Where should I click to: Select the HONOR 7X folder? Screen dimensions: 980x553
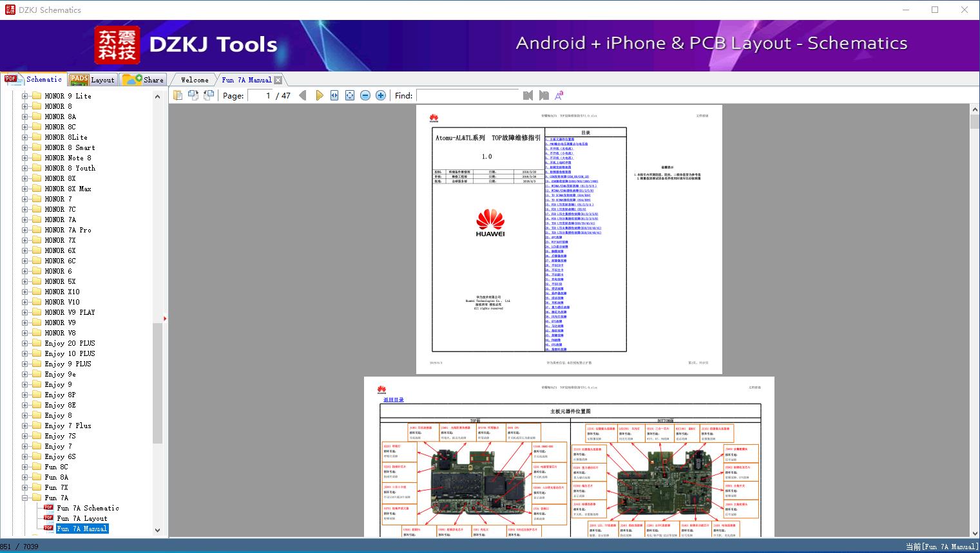point(60,240)
